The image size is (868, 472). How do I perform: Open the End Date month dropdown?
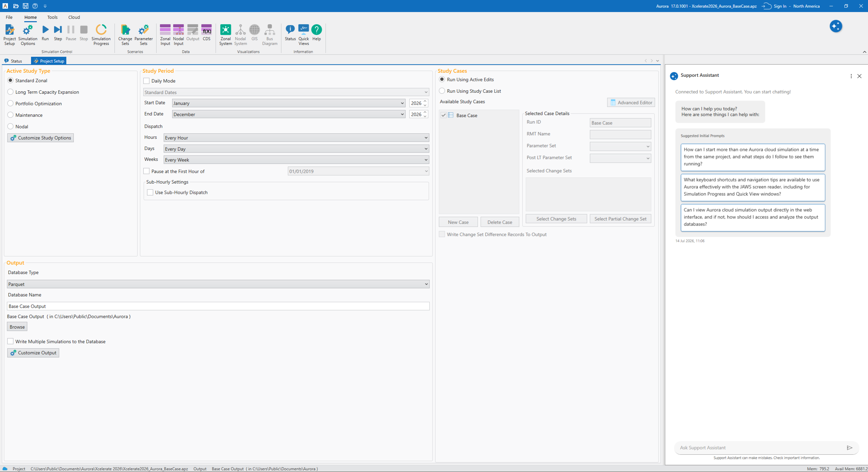pyautogui.click(x=288, y=114)
